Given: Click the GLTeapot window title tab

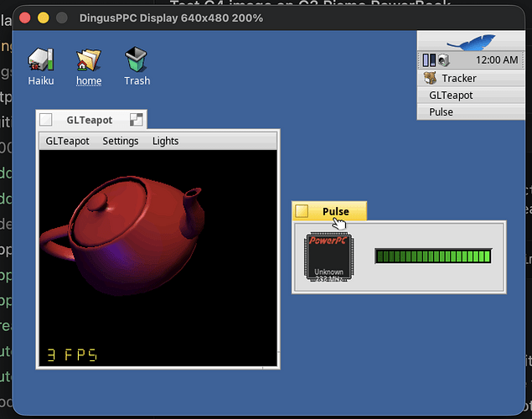Looking at the screenshot, I should [x=91, y=120].
